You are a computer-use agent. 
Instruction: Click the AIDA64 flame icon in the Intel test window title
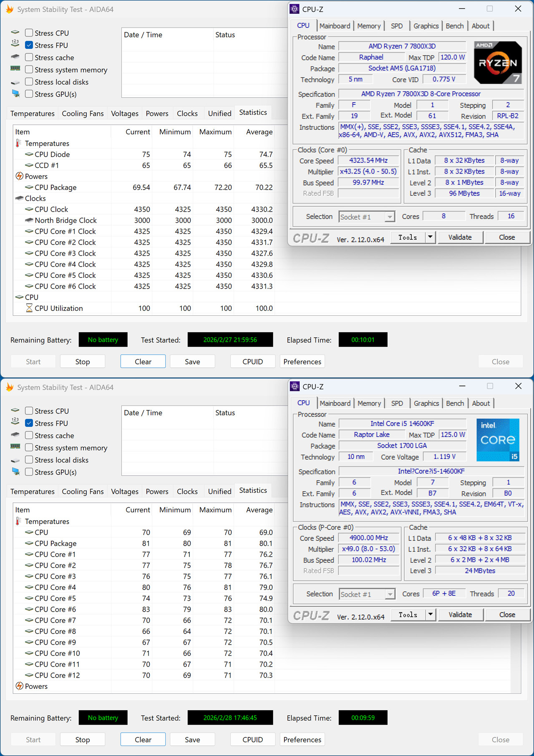pyautogui.click(x=9, y=387)
